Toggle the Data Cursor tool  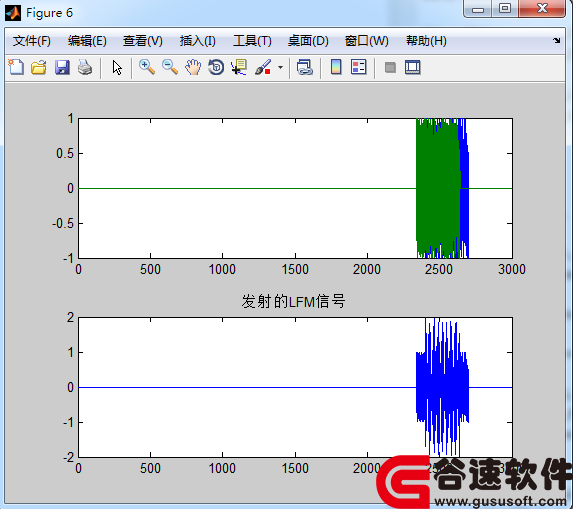[x=239, y=68]
